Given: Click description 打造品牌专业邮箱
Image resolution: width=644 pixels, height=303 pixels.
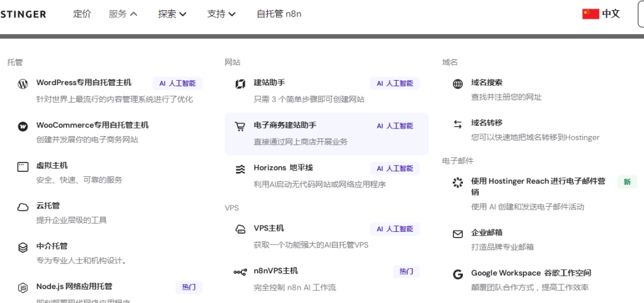Looking at the screenshot, I should coord(502,247).
